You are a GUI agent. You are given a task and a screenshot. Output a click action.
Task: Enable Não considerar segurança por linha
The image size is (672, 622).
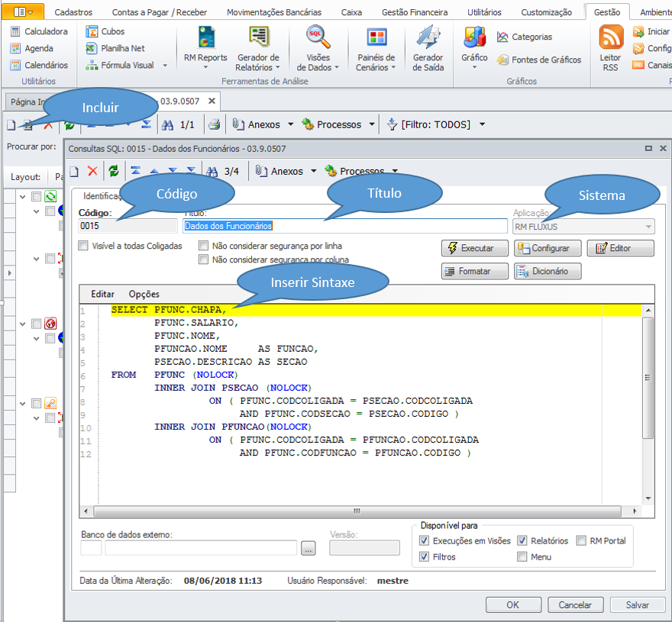204,246
